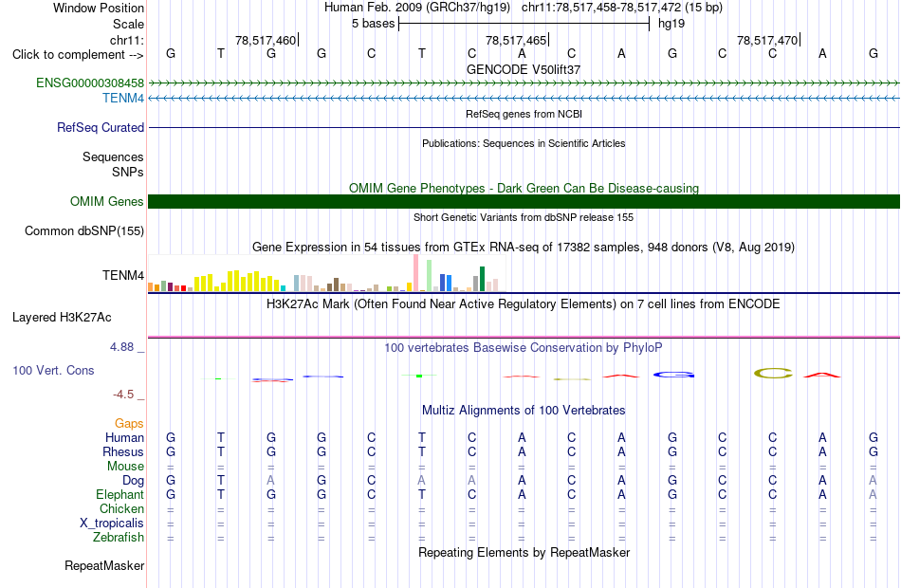The height and width of the screenshot is (588, 901).
Task: Open the ENSG00000308458 gene track label
Action: pyautogui.click(x=90, y=83)
